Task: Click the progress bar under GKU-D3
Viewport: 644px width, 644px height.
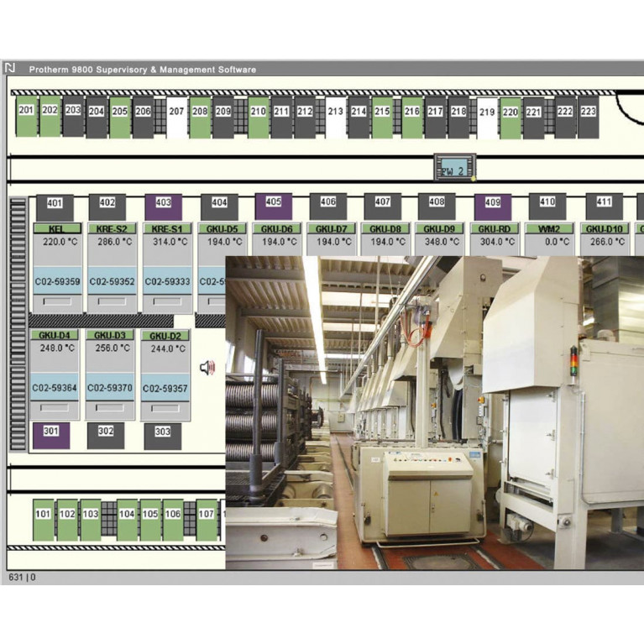Action: coord(110,407)
